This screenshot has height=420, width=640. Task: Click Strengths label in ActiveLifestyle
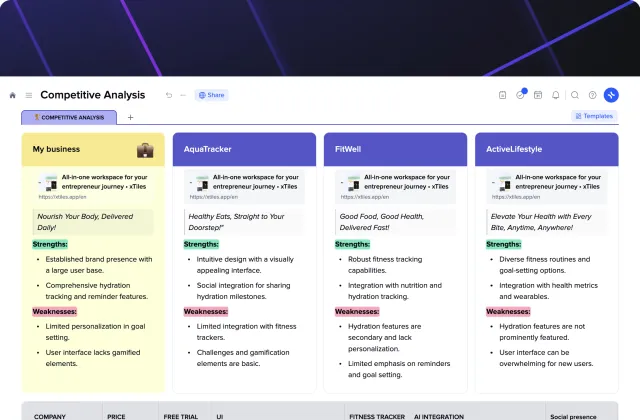504,244
